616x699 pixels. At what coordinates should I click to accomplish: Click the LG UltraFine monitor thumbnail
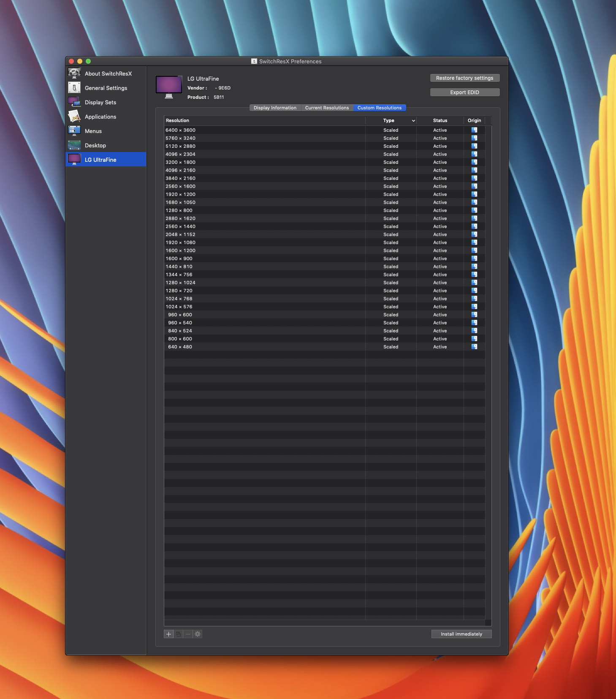(169, 87)
